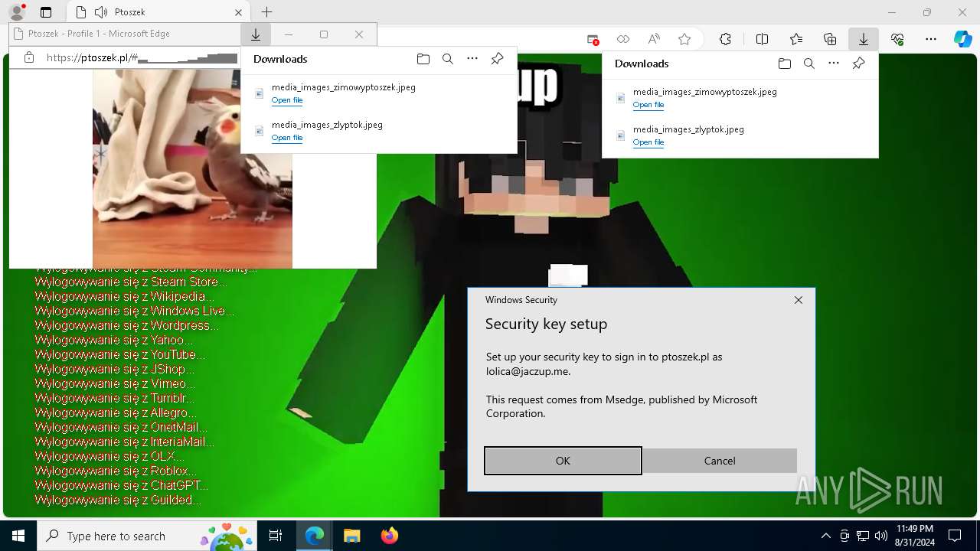Click 'Wylogowywanie się z Wikipedia...' text
This screenshot has height=551, width=980.
[x=125, y=296]
